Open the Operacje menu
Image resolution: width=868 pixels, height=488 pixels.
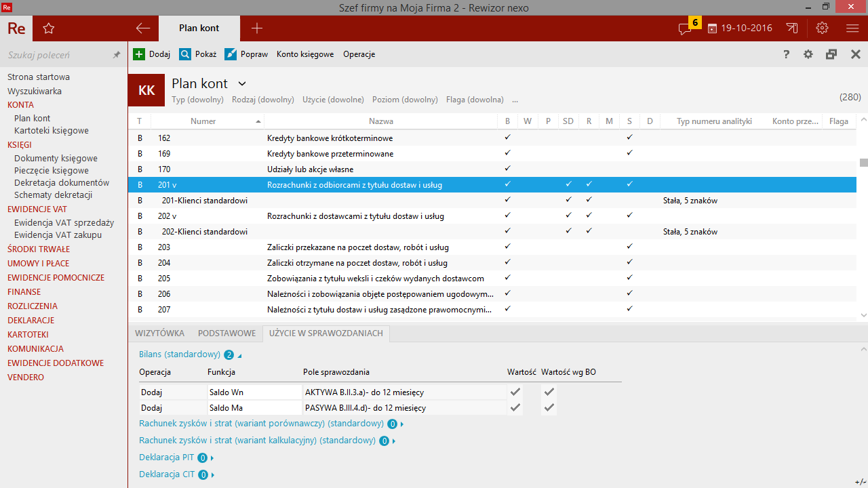click(359, 54)
